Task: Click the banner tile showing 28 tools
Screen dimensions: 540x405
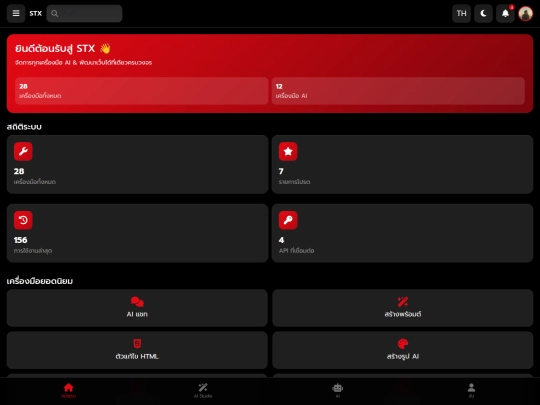Action: coord(142,91)
